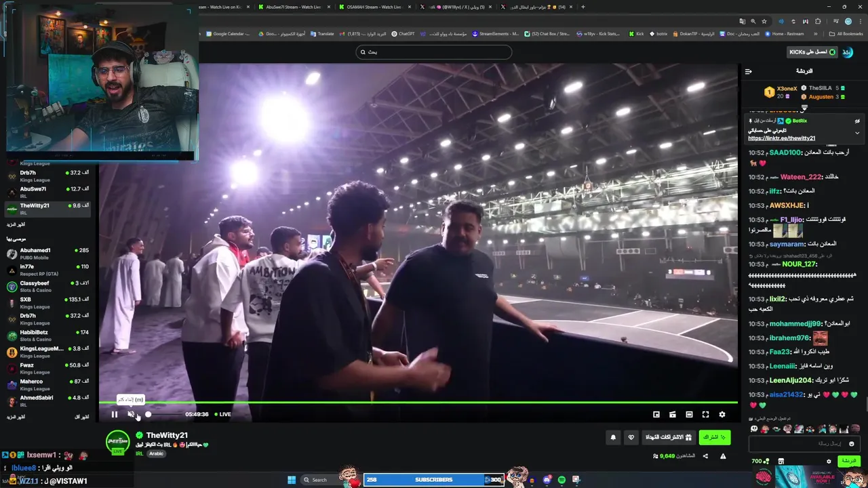This screenshot has width=868, height=488.
Task: Report stream using warning triangle icon
Action: pyautogui.click(x=723, y=456)
